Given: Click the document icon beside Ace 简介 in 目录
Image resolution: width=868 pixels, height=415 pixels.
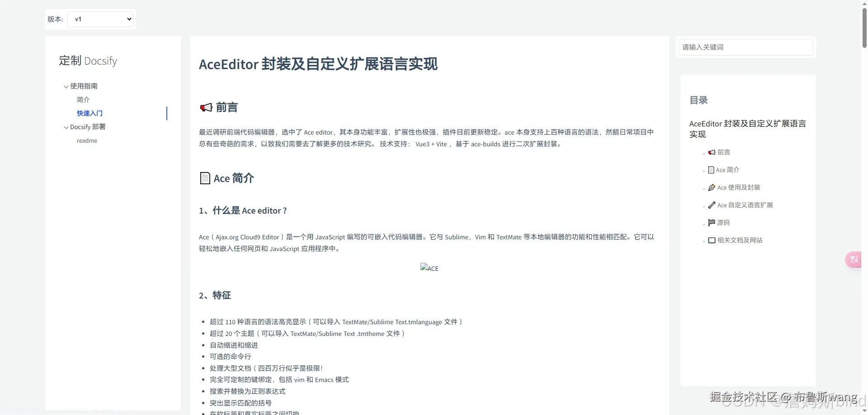Looking at the screenshot, I should point(711,170).
